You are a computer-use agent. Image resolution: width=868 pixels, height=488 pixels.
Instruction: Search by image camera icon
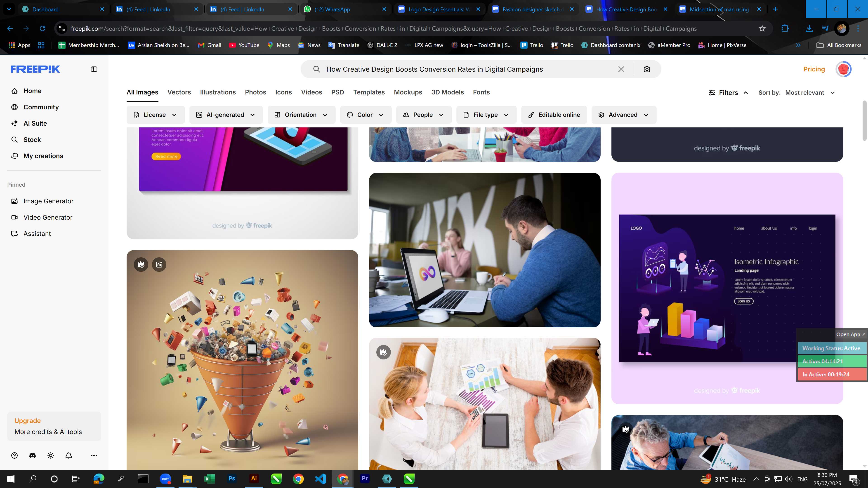pos(647,69)
